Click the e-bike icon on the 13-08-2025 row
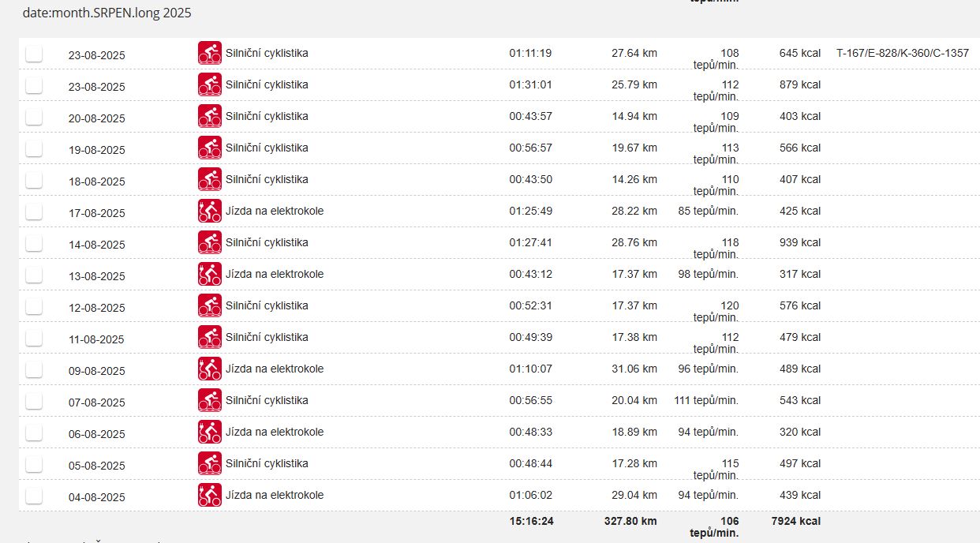 click(x=209, y=274)
